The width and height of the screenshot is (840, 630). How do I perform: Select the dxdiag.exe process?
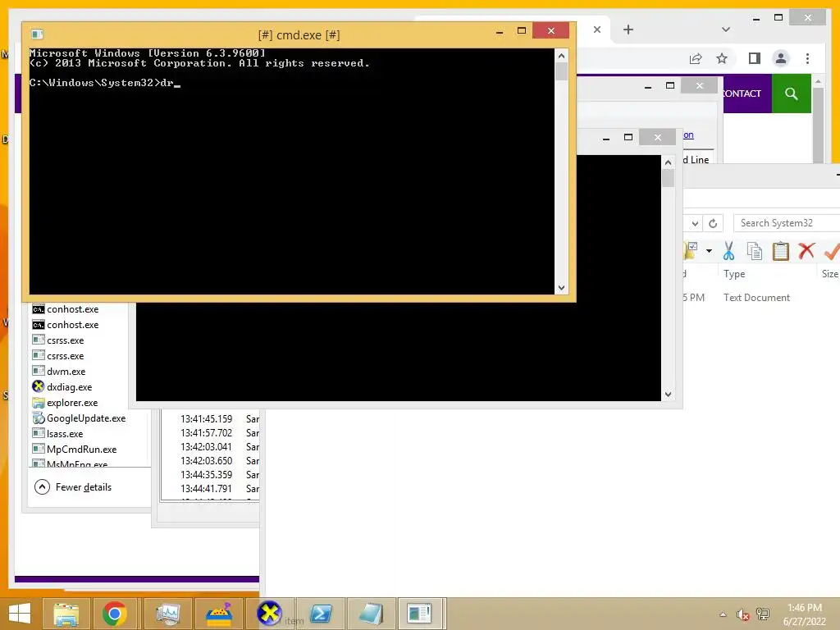69,387
